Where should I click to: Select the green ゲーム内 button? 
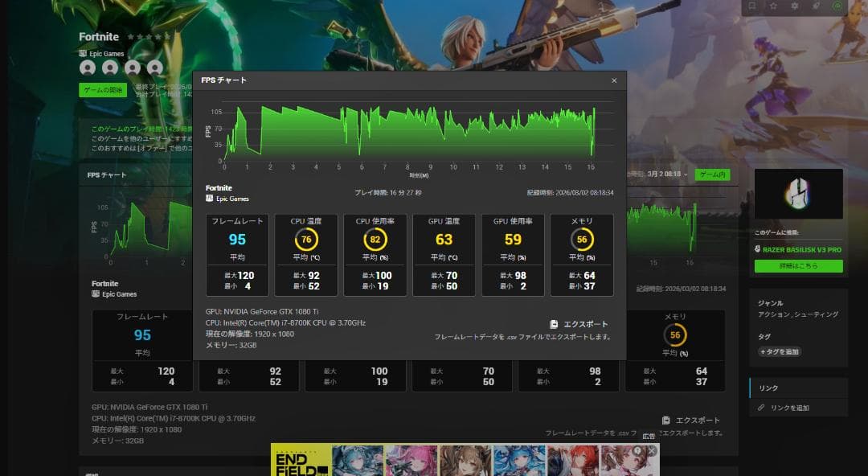pos(712,174)
